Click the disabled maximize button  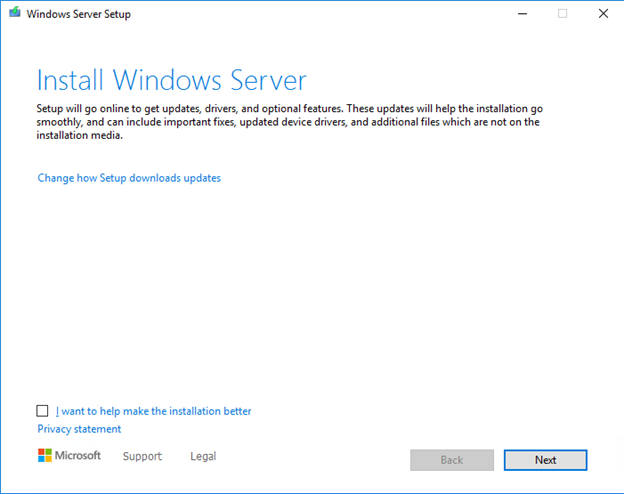562,14
